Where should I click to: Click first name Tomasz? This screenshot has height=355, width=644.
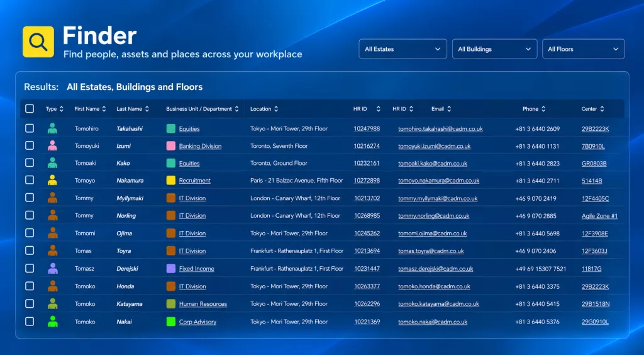point(84,269)
